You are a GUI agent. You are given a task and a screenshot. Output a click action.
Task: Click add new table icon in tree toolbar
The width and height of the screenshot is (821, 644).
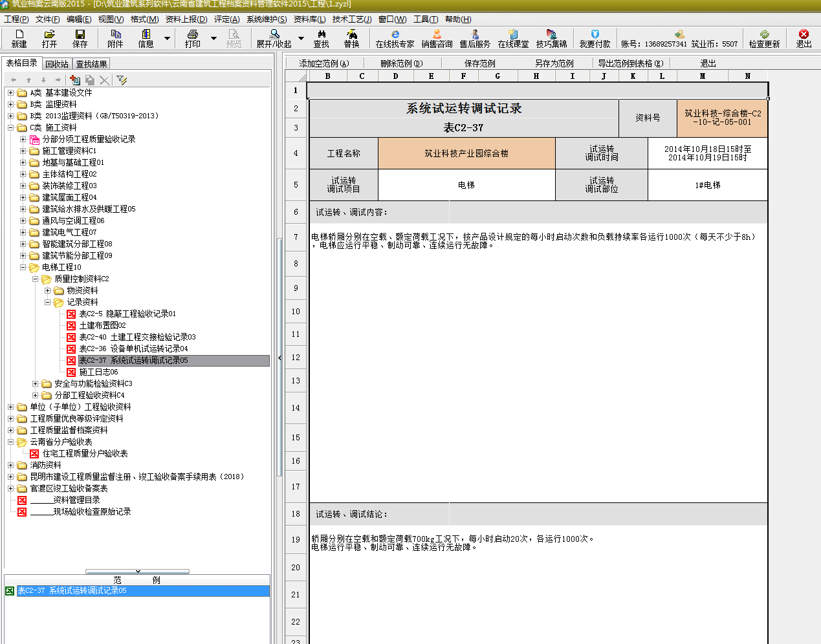(75, 80)
